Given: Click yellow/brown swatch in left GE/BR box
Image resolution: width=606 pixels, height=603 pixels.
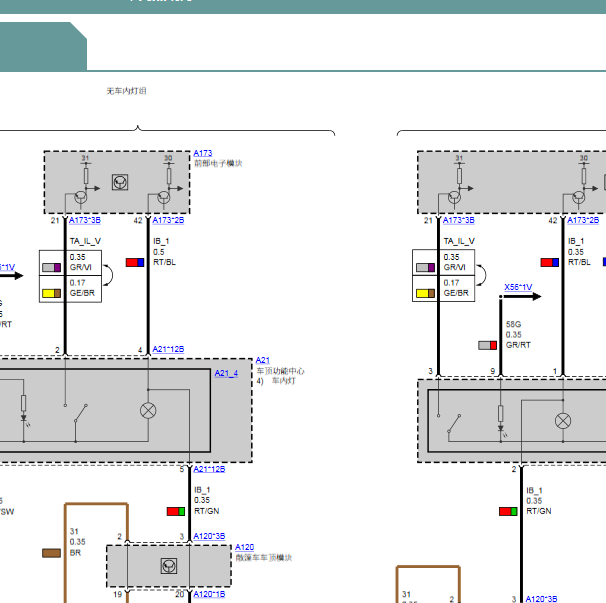Looking at the screenshot, I should [x=51, y=293].
